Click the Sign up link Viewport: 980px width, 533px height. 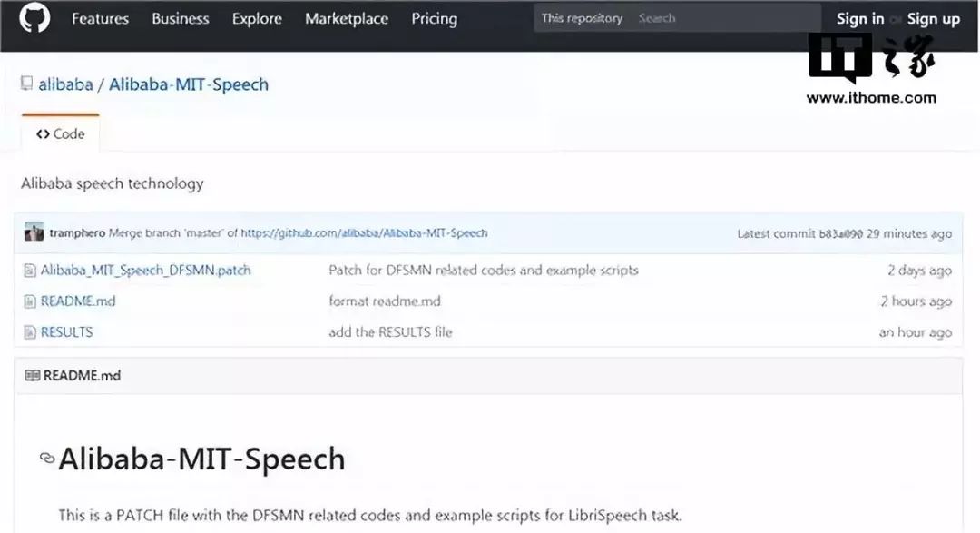click(x=933, y=19)
